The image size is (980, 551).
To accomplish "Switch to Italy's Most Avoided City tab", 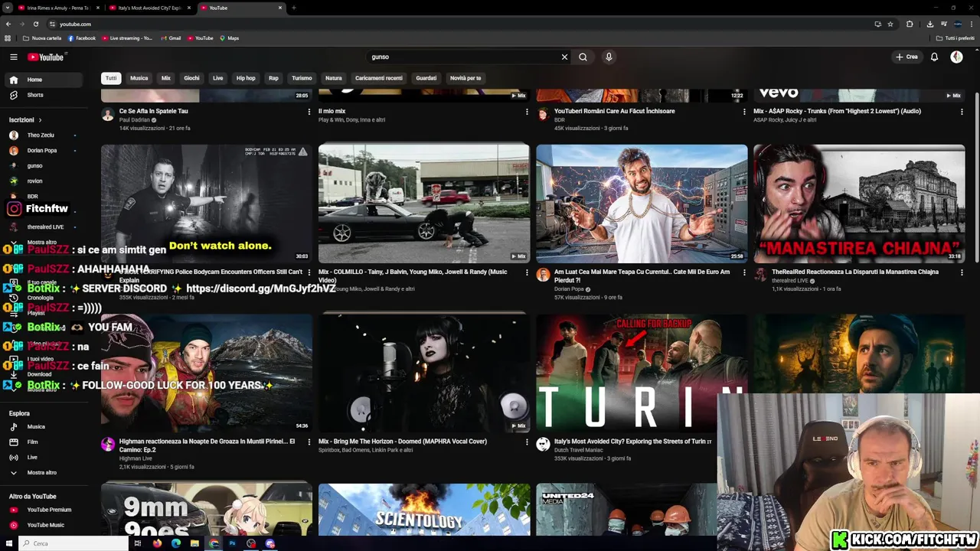I will tap(149, 8).
